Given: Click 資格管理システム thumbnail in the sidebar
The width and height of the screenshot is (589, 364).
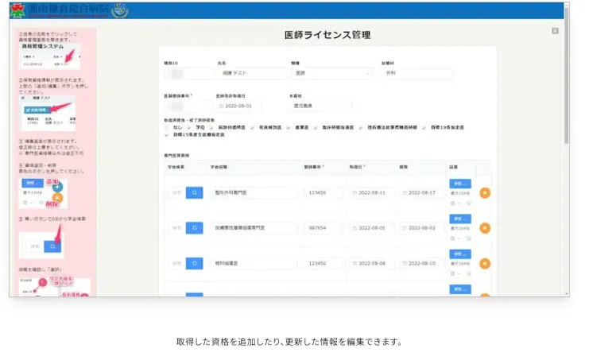Looking at the screenshot, I should [x=50, y=56].
